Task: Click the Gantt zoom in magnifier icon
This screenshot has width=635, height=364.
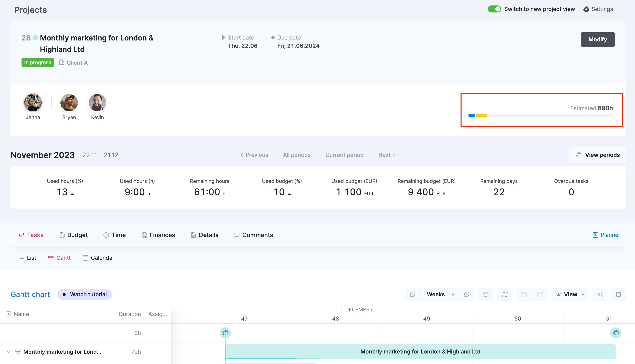Action: pyautogui.click(x=467, y=294)
